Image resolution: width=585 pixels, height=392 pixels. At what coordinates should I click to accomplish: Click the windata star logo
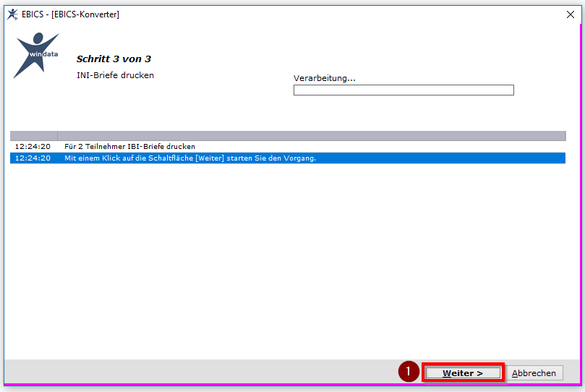[36, 55]
